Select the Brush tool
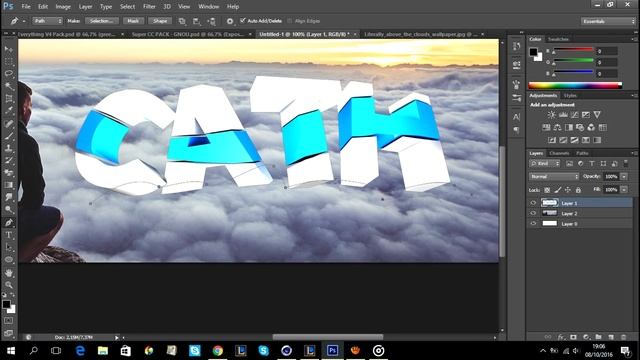Screen dimensions: 640x360 click(x=9, y=136)
